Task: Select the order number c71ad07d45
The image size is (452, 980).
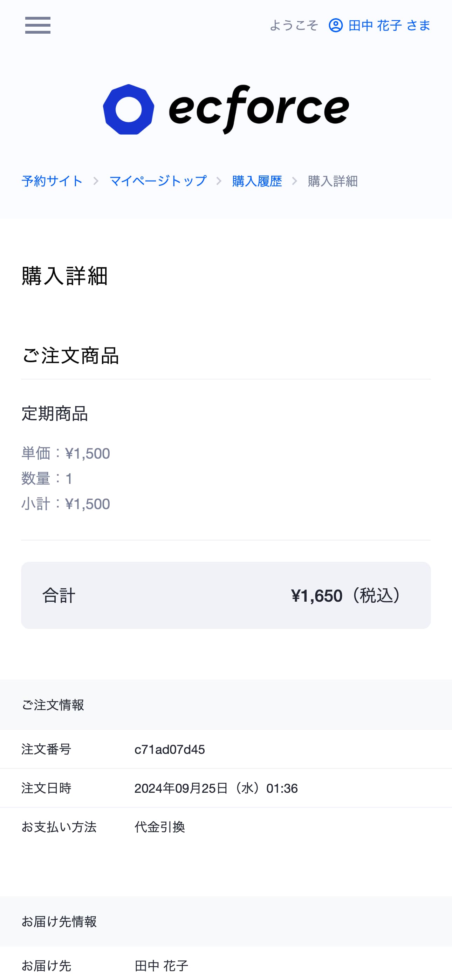Action: 170,749
